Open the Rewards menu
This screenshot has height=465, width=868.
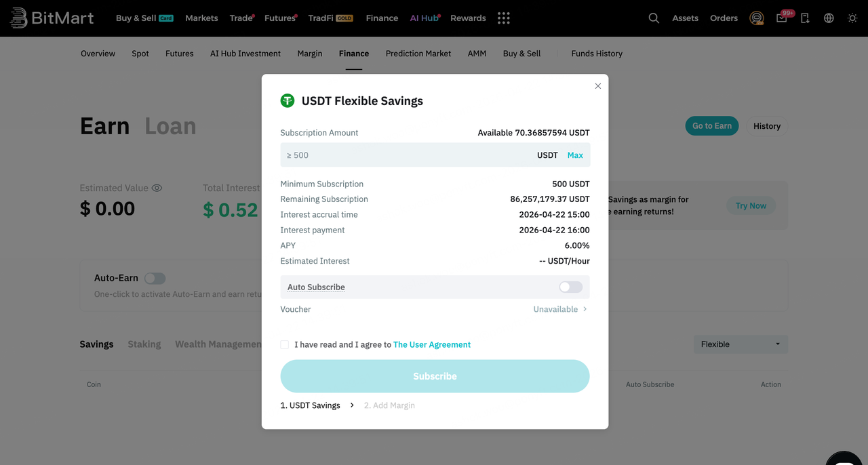pos(468,18)
